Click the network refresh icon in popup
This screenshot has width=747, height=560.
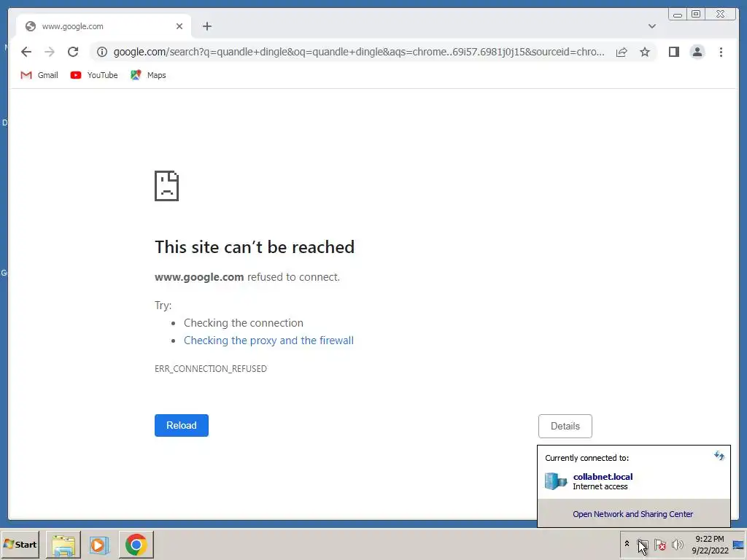pos(719,456)
